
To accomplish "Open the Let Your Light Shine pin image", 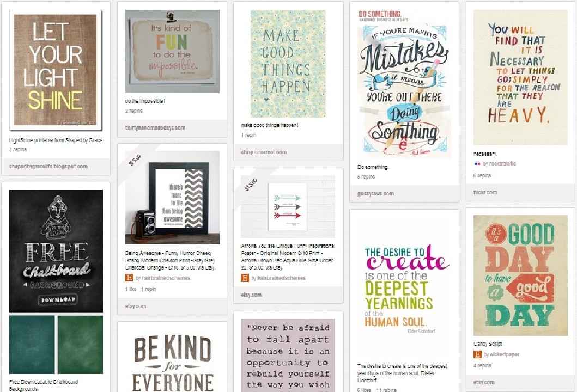I will [x=56, y=70].
